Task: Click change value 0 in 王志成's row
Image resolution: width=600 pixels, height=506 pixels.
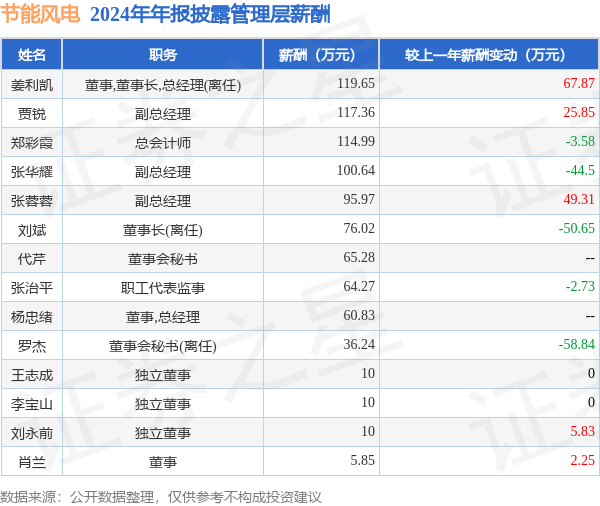Action: click(591, 374)
